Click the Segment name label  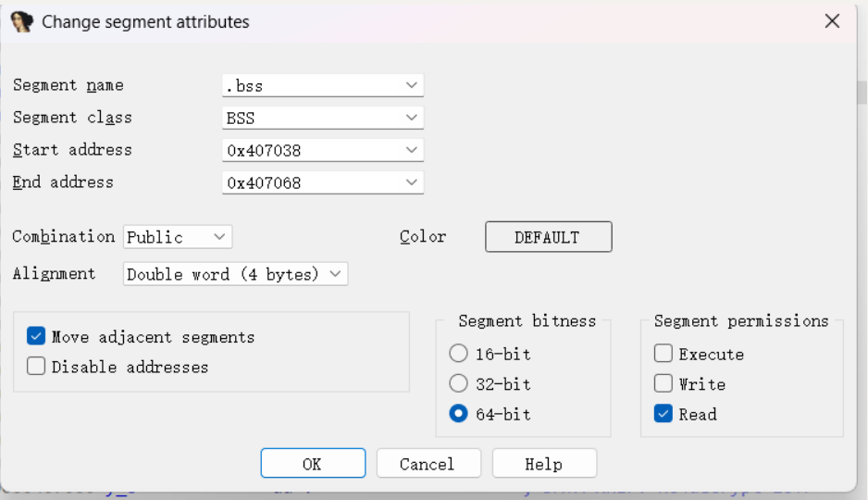pyautogui.click(x=68, y=85)
